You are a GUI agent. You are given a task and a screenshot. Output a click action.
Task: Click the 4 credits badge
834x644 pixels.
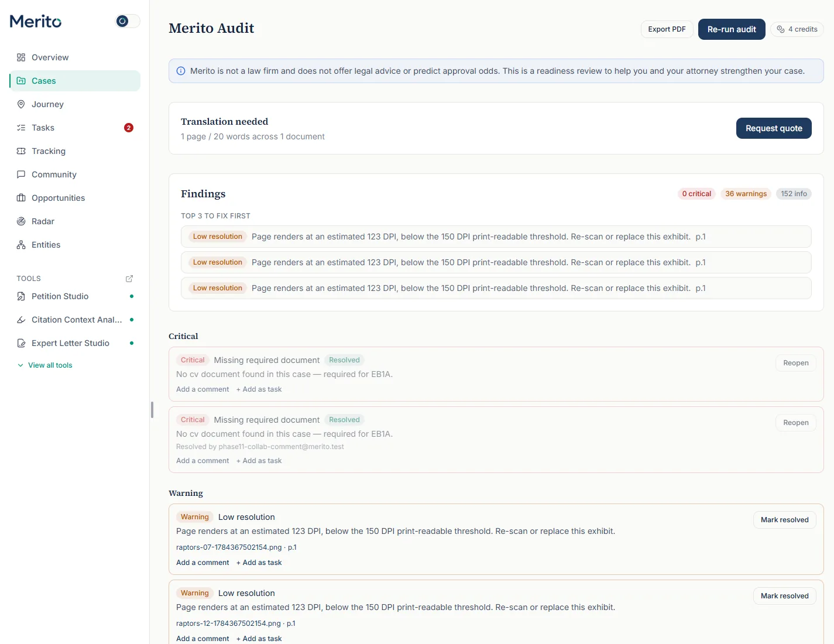pyautogui.click(x=797, y=29)
